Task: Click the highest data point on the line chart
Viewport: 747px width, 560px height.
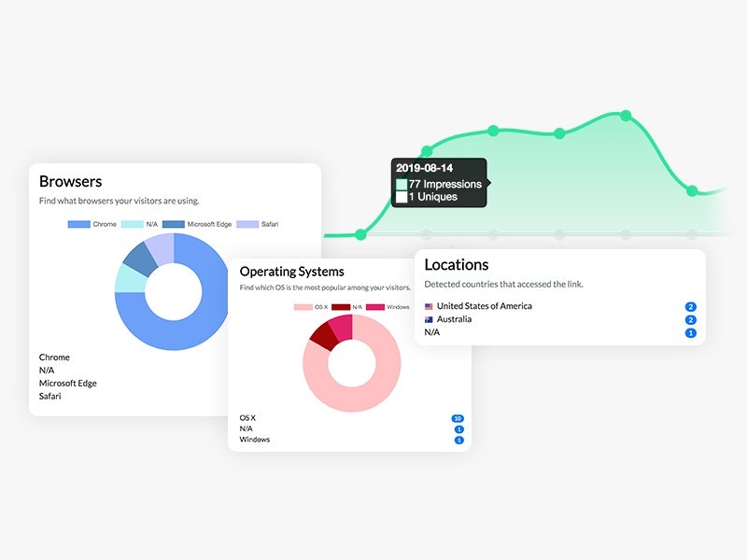Action: tap(626, 116)
